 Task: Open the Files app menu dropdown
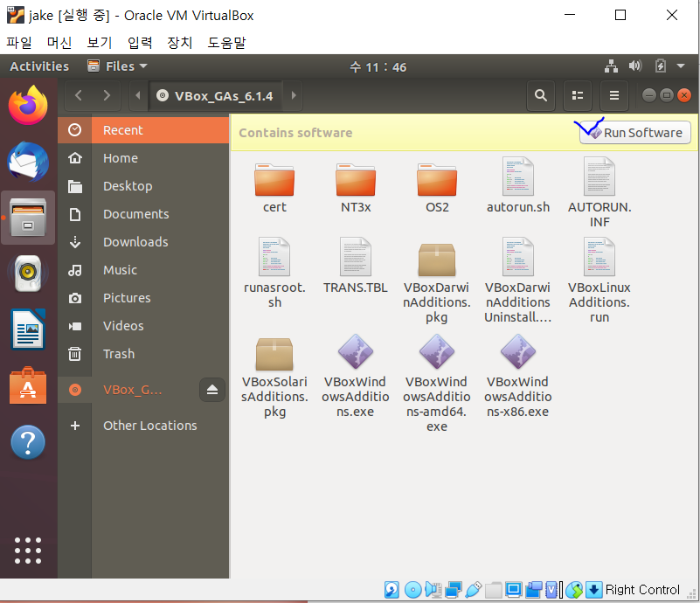(117, 66)
